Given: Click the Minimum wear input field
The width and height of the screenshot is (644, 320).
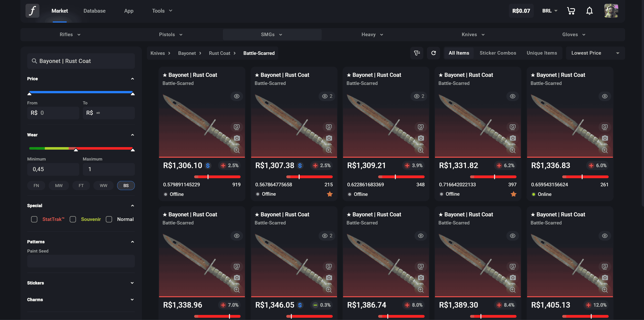Looking at the screenshot, I should [x=53, y=169].
